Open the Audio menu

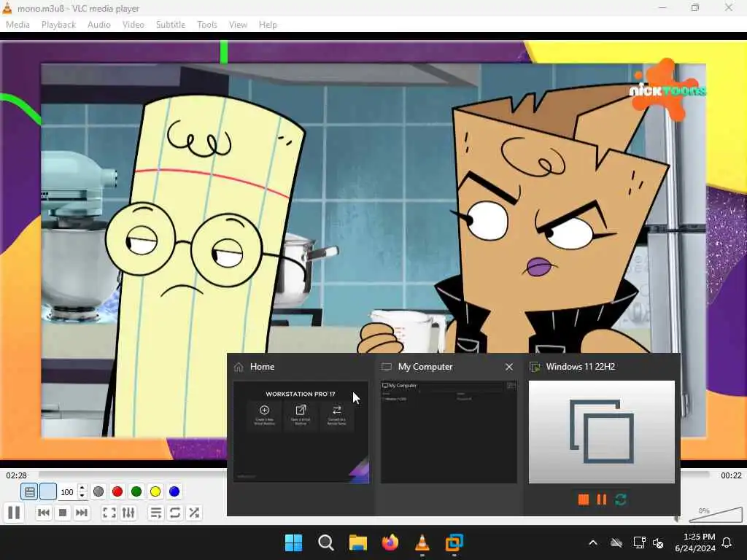point(99,25)
